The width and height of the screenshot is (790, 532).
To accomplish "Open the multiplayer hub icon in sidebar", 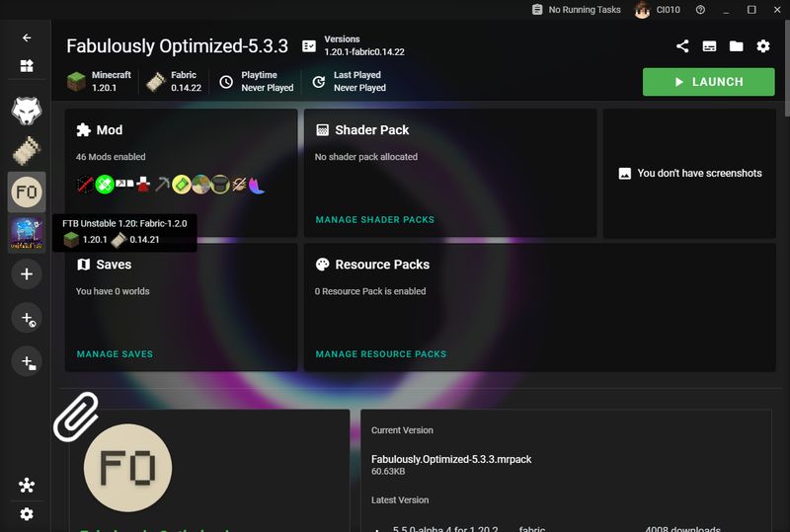I will point(27,486).
